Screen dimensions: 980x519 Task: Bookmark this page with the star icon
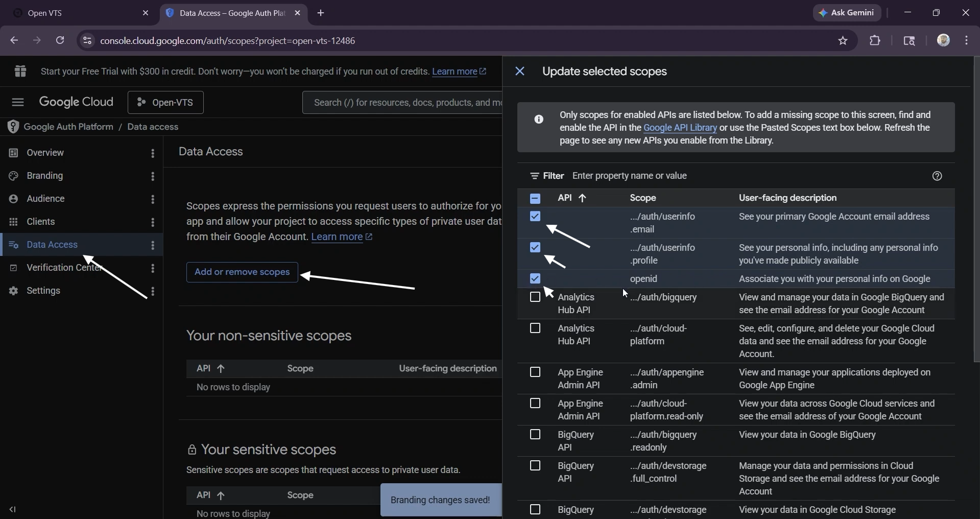click(x=843, y=41)
